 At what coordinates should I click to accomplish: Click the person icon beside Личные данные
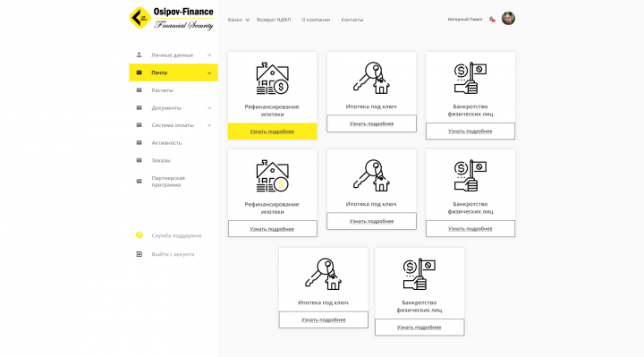click(139, 55)
